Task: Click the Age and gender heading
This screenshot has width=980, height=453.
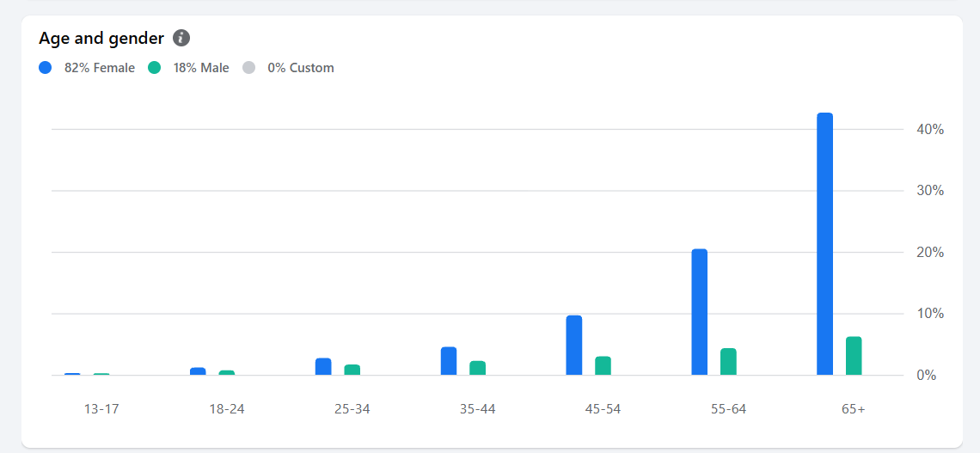Action: (x=101, y=38)
